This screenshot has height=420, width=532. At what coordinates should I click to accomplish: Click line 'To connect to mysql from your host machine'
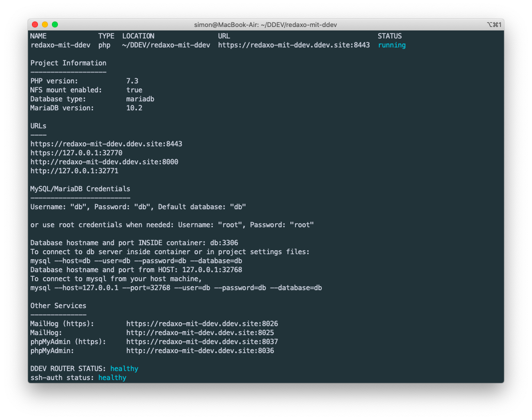click(x=116, y=279)
